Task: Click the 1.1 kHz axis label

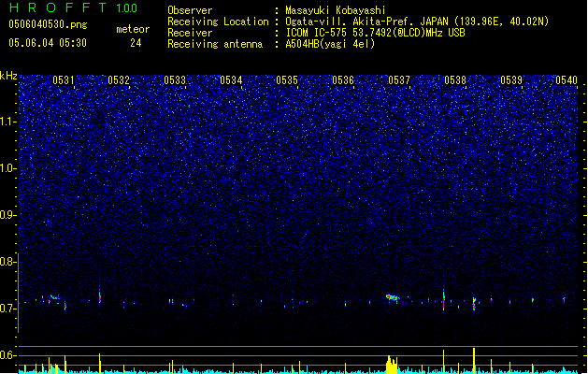Action: (7, 122)
